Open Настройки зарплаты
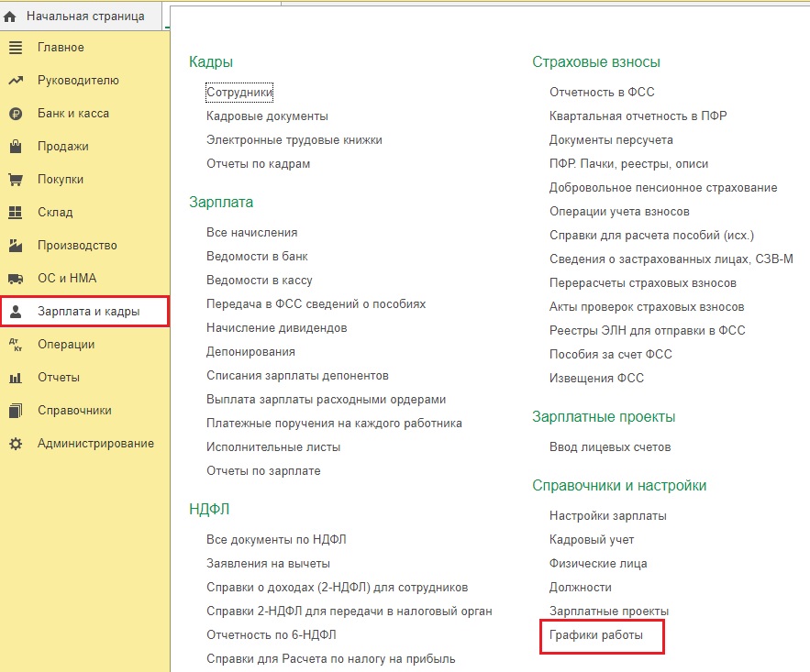The width and height of the screenshot is (810, 672). (x=608, y=516)
